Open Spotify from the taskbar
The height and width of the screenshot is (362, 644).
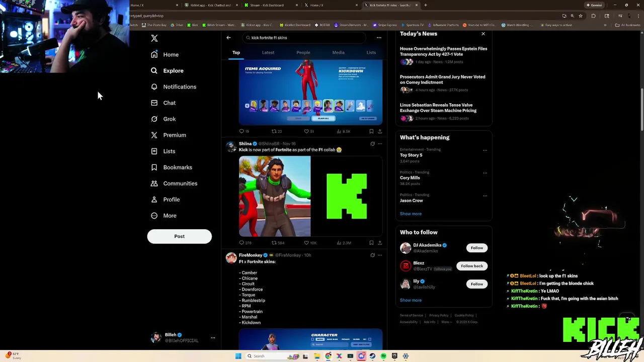[x=383, y=356]
